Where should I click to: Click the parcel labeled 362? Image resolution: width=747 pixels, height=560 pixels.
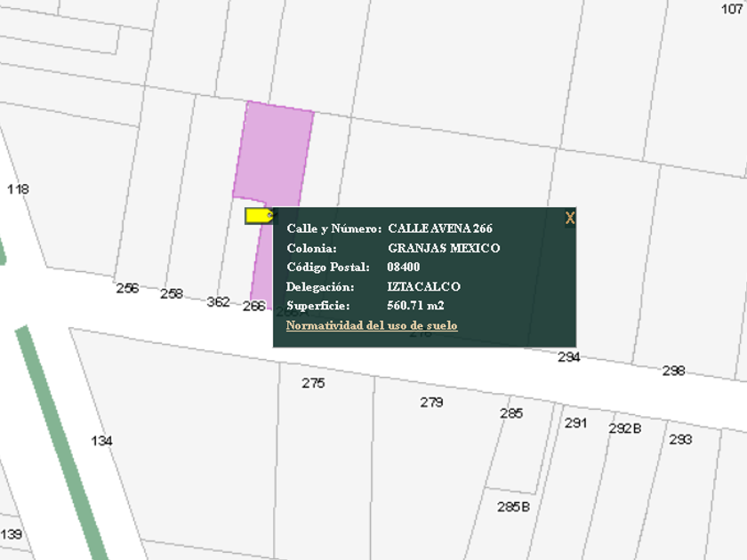218,301
